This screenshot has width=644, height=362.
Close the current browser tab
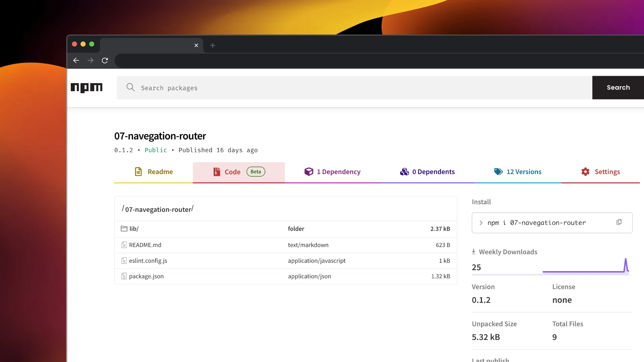point(196,45)
